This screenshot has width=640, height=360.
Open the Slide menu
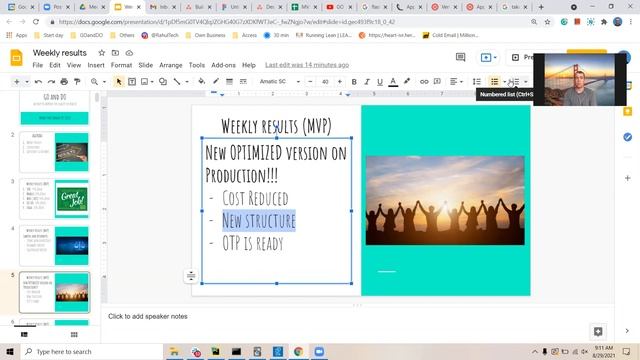pos(146,65)
